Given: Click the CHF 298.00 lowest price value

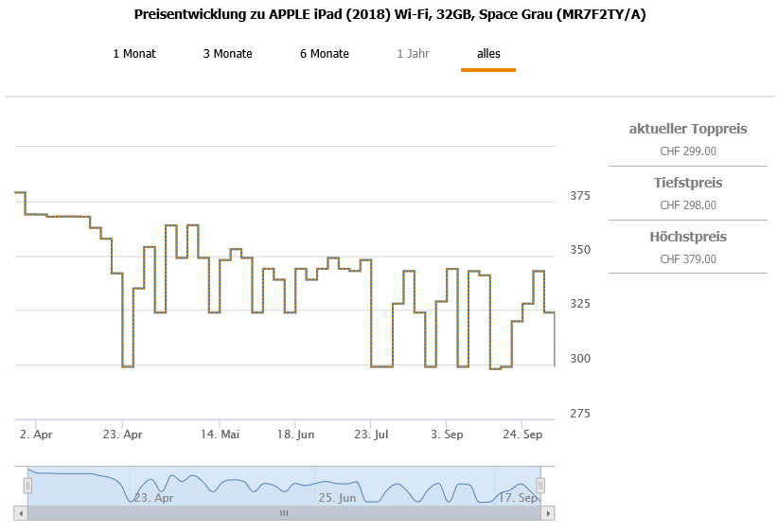Looking at the screenshot, I should click(x=688, y=204).
